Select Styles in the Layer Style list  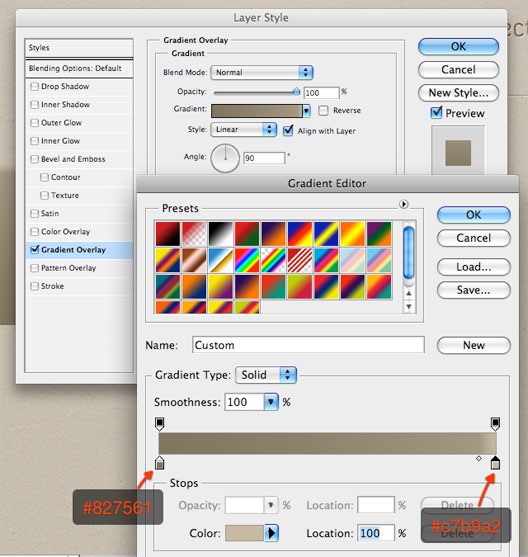point(79,48)
